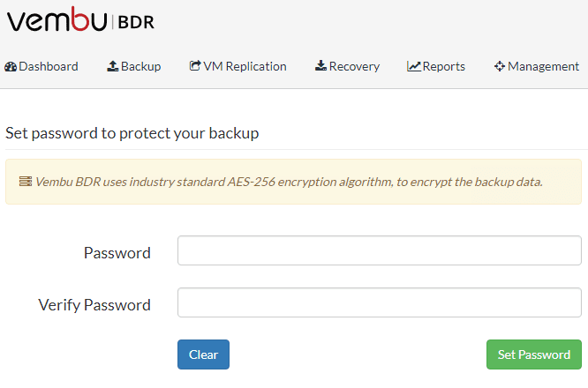
Task: Click the Vembu BDR logo
Action: click(80, 21)
